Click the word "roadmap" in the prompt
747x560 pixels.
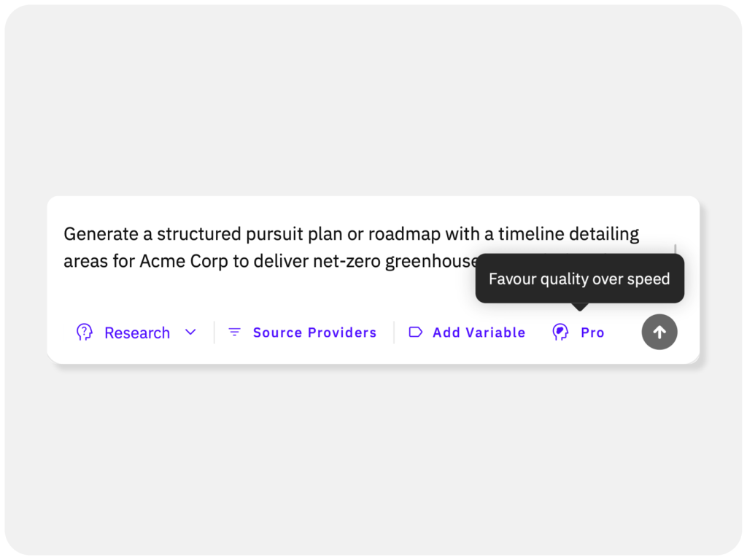click(400, 234)
